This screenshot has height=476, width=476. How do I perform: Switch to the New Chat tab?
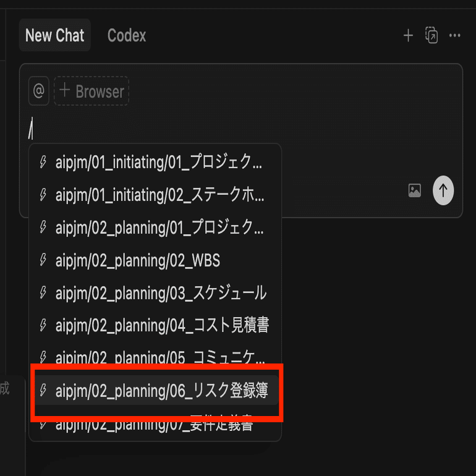point(54,35)
